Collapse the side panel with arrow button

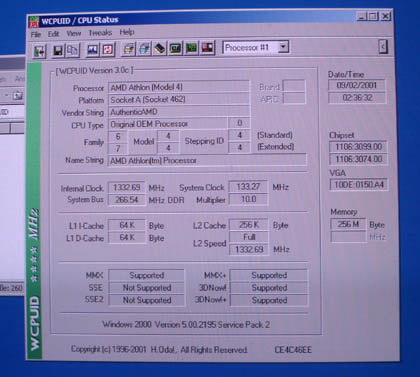383,47
